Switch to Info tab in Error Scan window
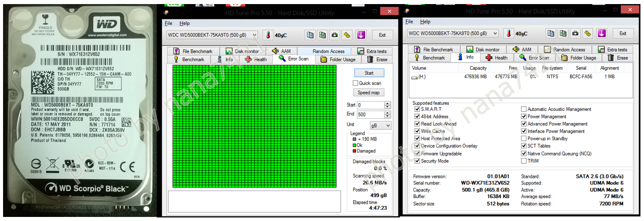The image size is (644, 221). pyautogui.click(x=225, y=59)
